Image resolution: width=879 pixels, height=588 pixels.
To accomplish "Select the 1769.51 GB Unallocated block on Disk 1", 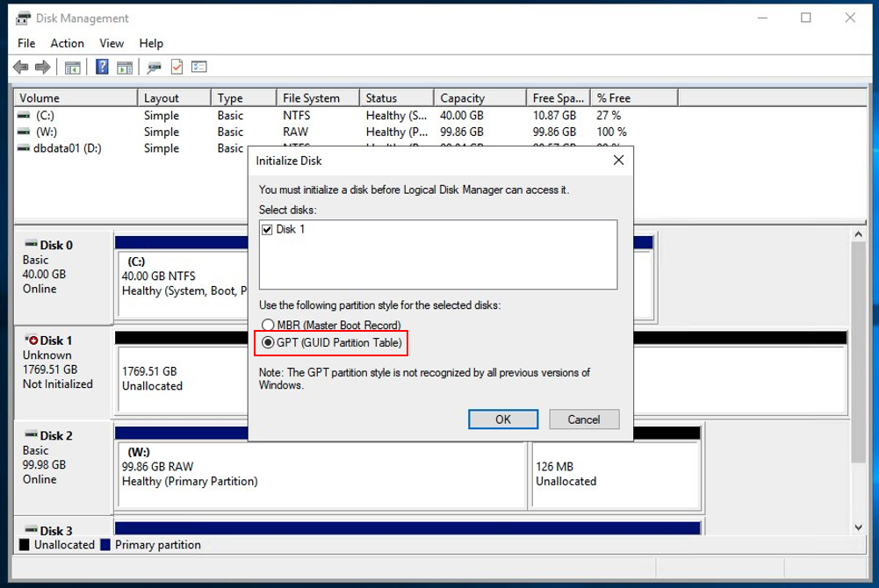I will [183, 379].
